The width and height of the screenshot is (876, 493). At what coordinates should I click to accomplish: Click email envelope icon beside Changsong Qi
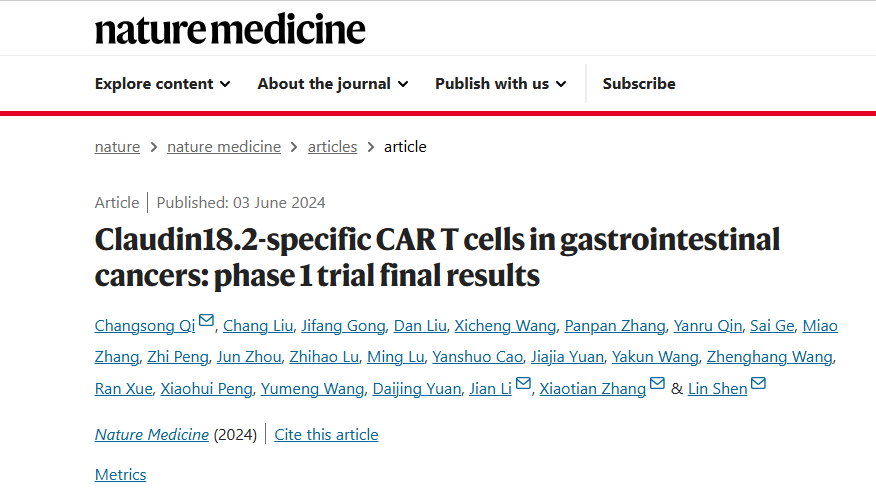click(x=206, y=320)
